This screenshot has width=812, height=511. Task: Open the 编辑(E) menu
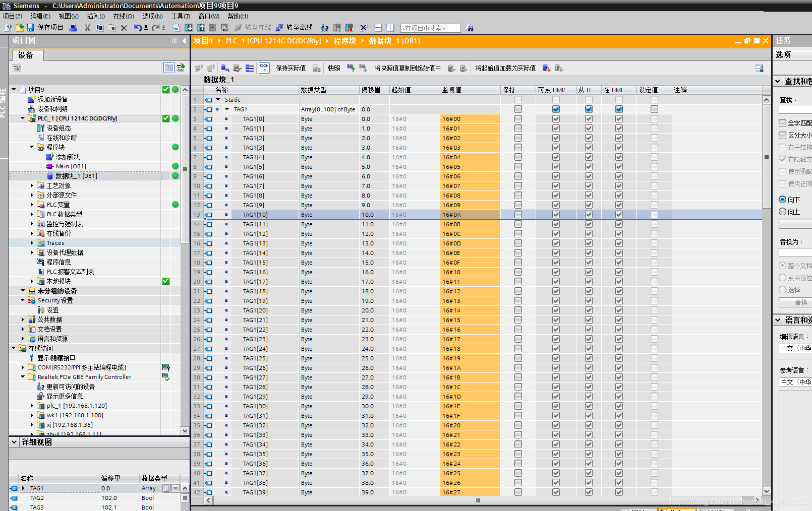pyautogui.click(x=40, y=16)
